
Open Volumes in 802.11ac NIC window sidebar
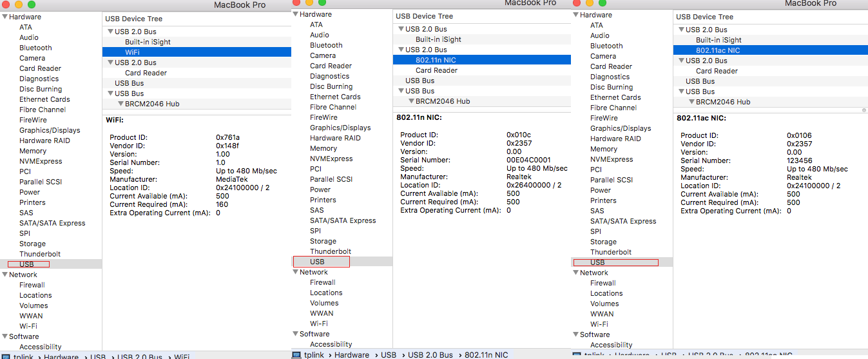(604, 304)
